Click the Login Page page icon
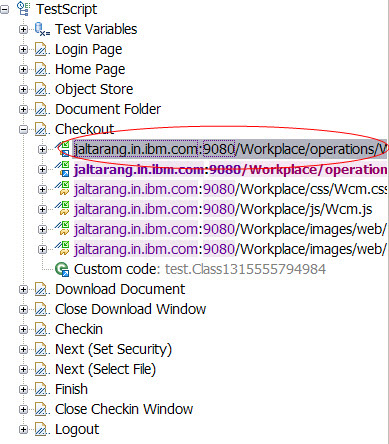389x444 pixels. 42,50
